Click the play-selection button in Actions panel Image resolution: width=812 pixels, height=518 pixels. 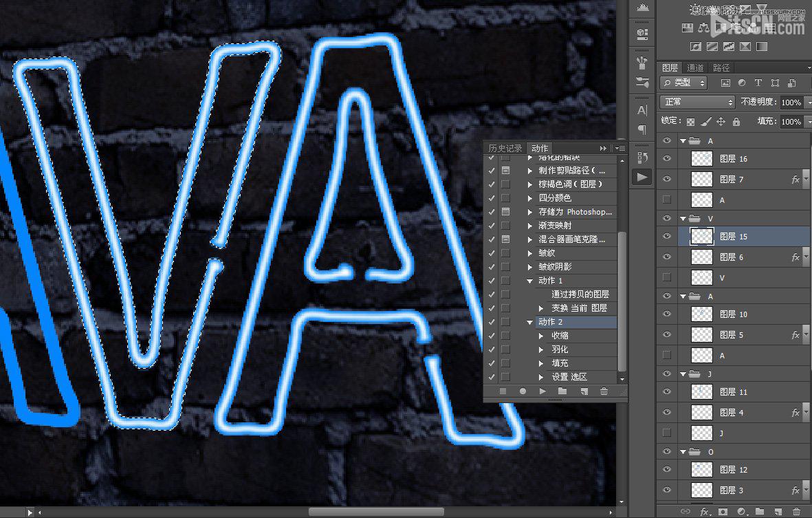coord(543,391)
